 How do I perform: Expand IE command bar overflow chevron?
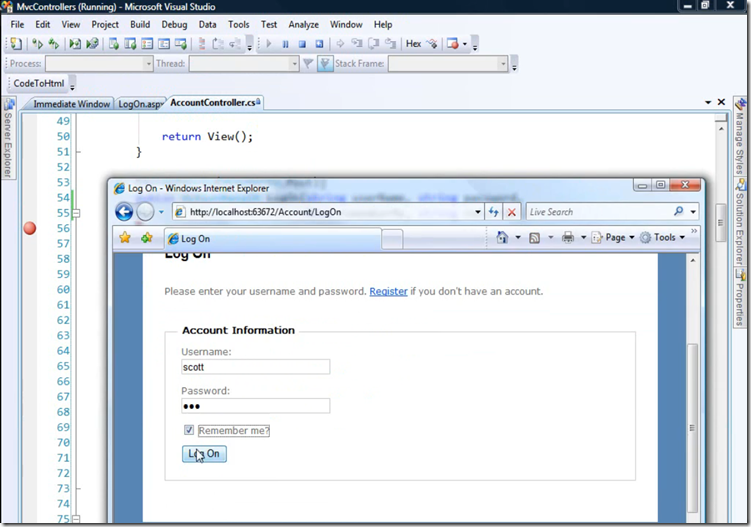694,231
